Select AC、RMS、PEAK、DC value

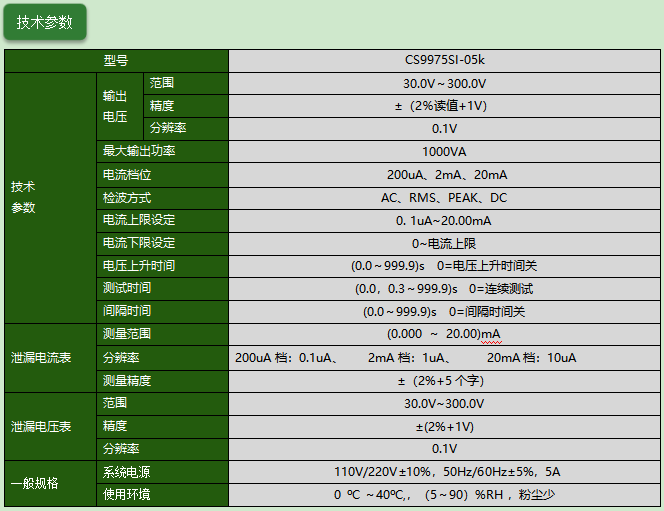point(444,198)
